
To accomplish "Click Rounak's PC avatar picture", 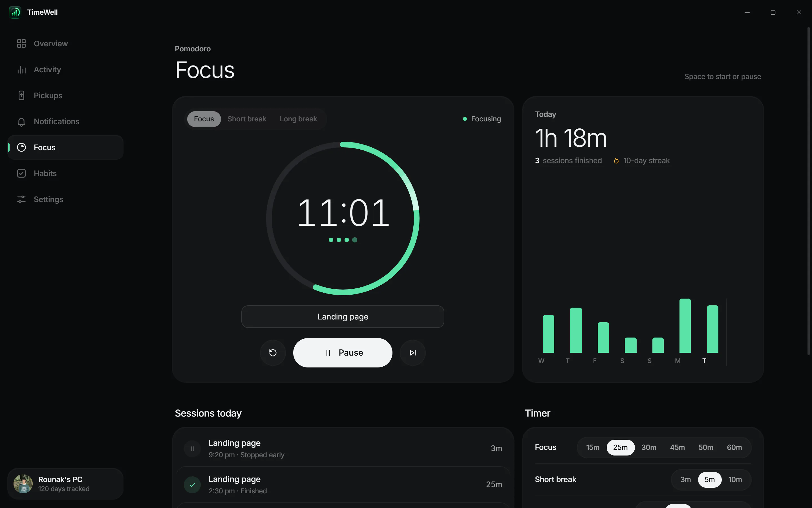I will [x=23, y=484].
